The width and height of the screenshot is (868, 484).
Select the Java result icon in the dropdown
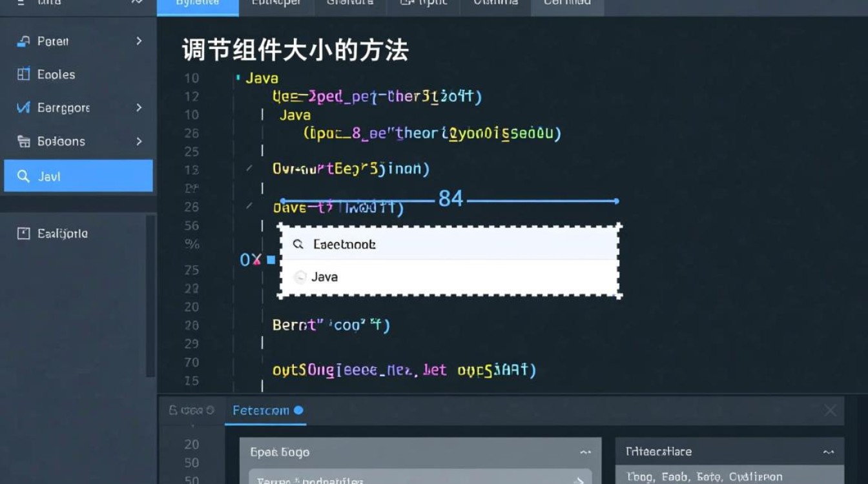(x=300, y=277)
